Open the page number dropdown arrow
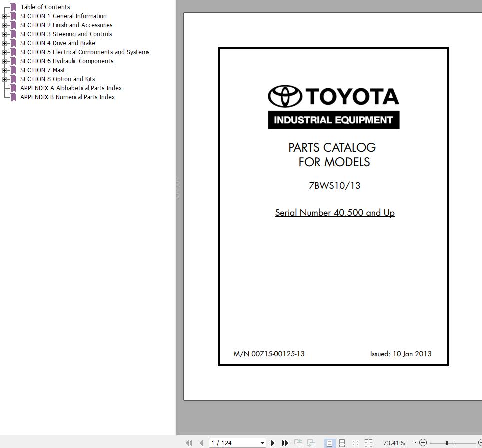The image size is (482, 448). pos(262,443)
